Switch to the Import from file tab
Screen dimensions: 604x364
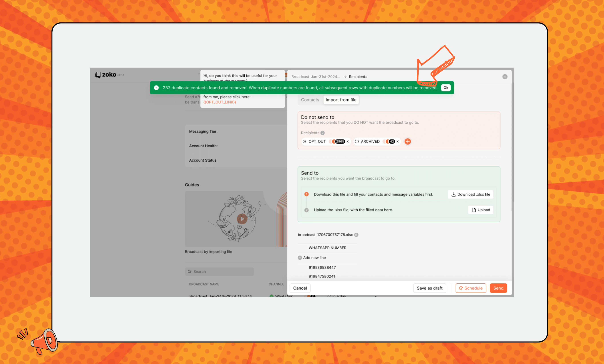[x=341, y=100]
